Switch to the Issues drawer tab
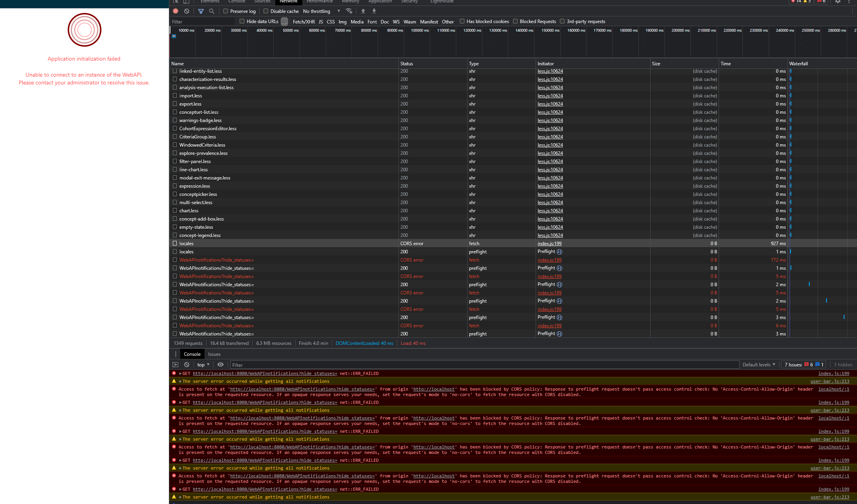 (214, 354)
